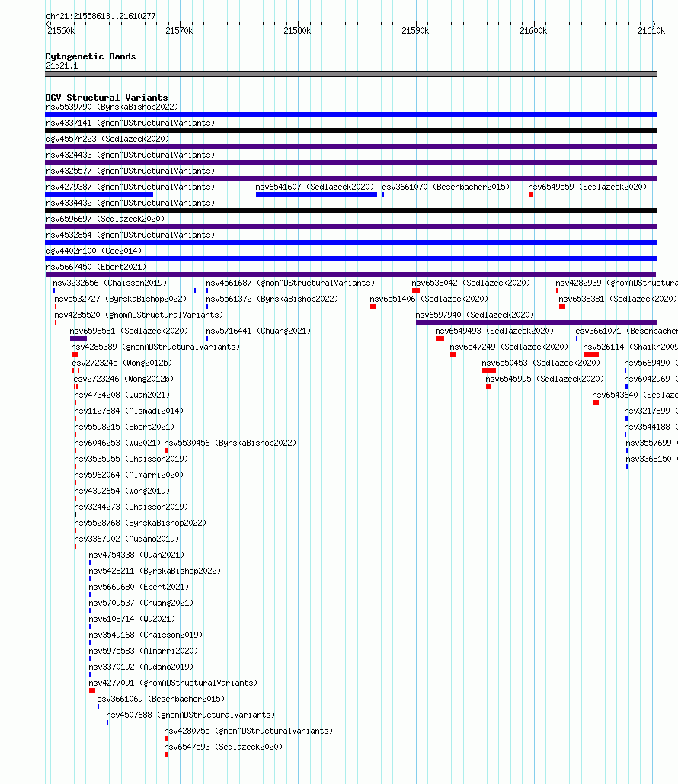Click the purple nsv6597940 feature bar
This screenshot has width=678, height=784.
coord(536,322)
